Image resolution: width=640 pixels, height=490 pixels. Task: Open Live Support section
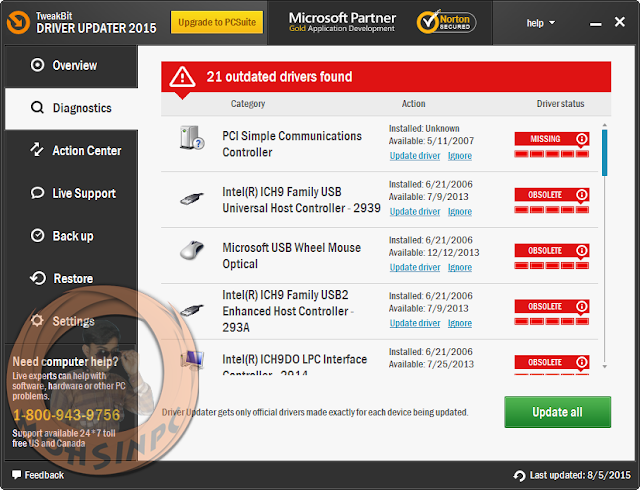click(x=71, y=193)
